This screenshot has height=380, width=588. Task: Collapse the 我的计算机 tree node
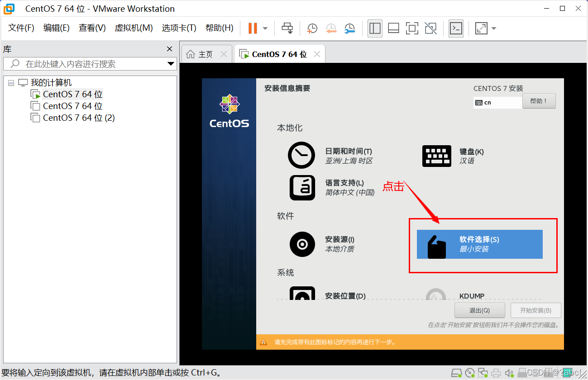click(x=11, y=83)
